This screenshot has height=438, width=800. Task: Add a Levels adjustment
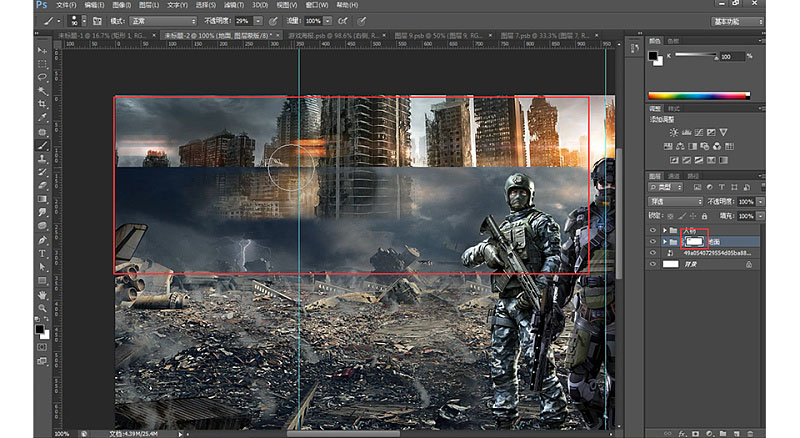click(686, 132)
